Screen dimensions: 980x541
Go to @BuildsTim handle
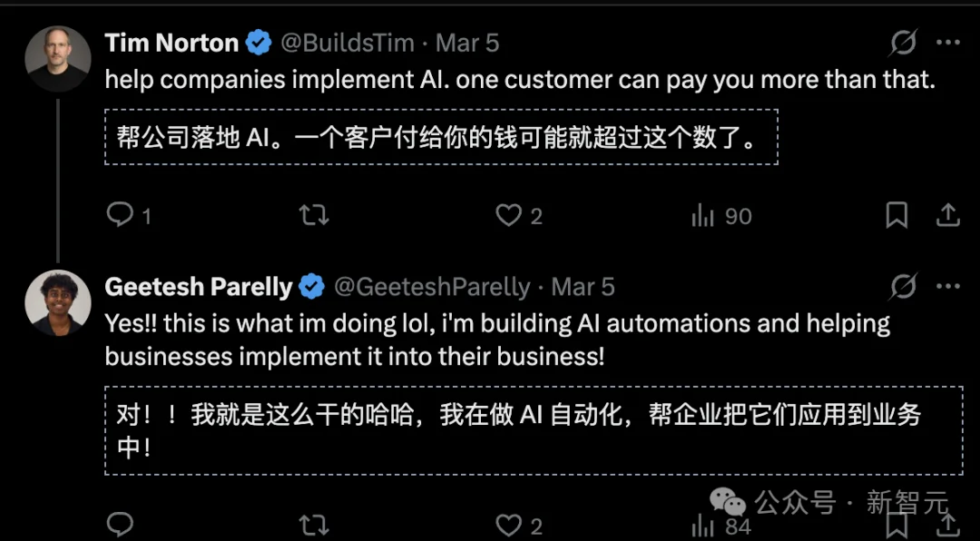coord(348,43)
